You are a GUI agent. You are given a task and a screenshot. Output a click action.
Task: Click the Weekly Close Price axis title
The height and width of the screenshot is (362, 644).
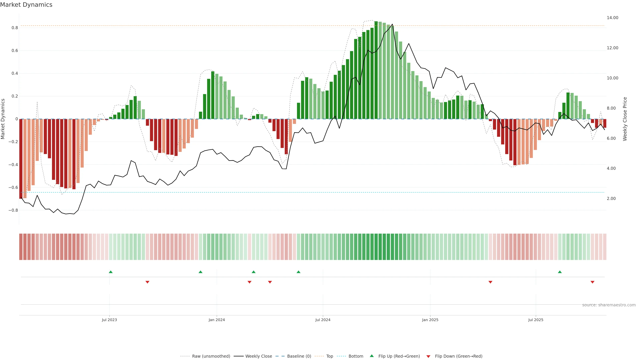coord(625,119)
